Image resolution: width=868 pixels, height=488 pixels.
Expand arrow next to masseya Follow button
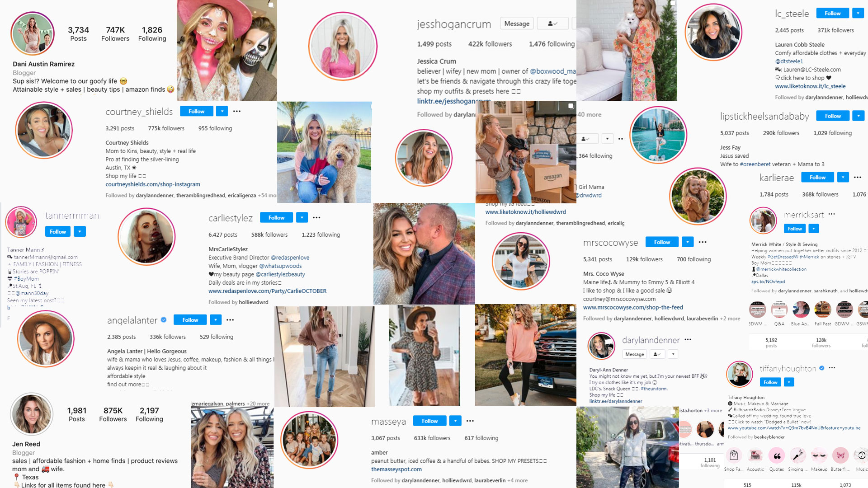point(455,421)
